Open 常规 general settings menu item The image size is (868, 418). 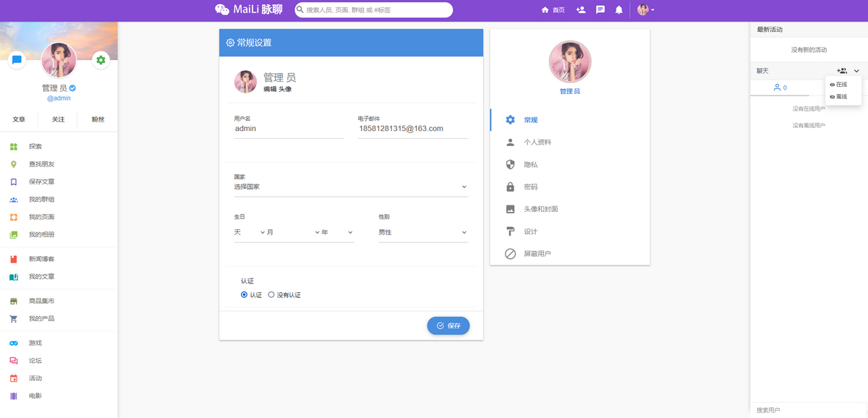(x=570, y=120)
